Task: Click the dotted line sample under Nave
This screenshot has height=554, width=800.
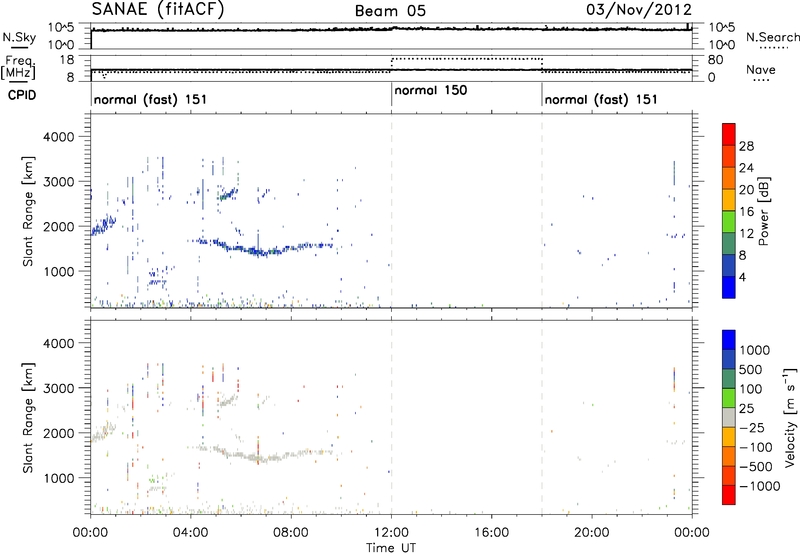Action: coord(761,80)
